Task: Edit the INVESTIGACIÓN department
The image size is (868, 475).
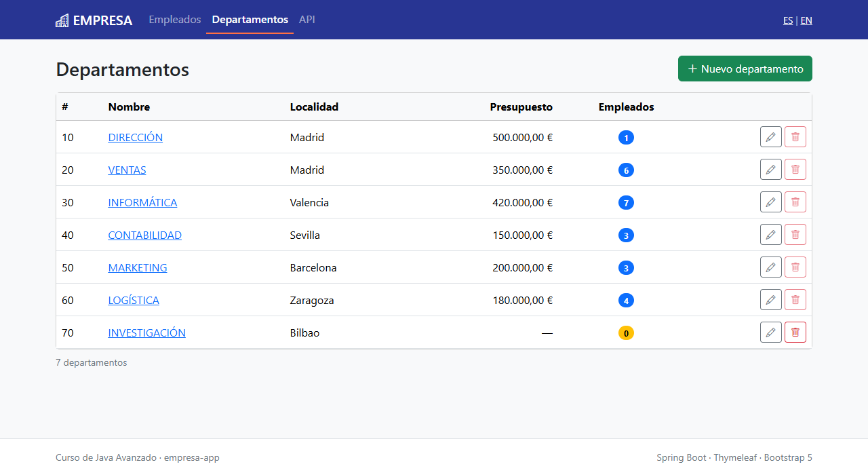Action: [771, 332]
